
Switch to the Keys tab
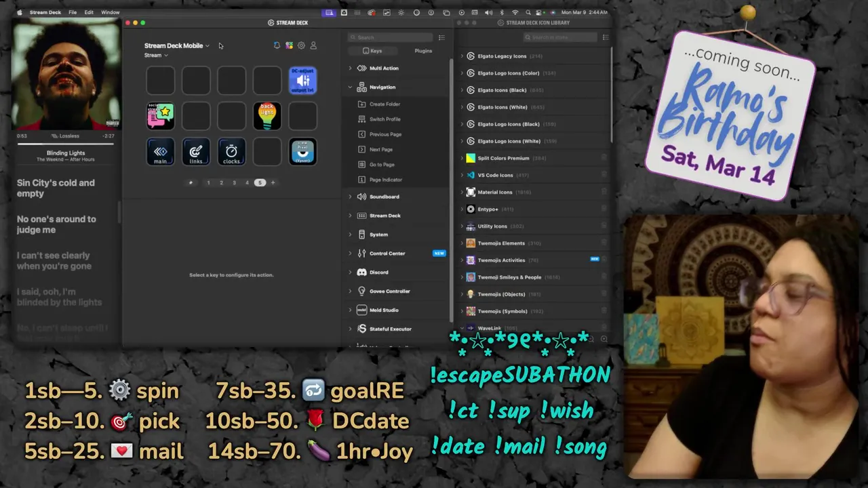(x=372, y=51)
